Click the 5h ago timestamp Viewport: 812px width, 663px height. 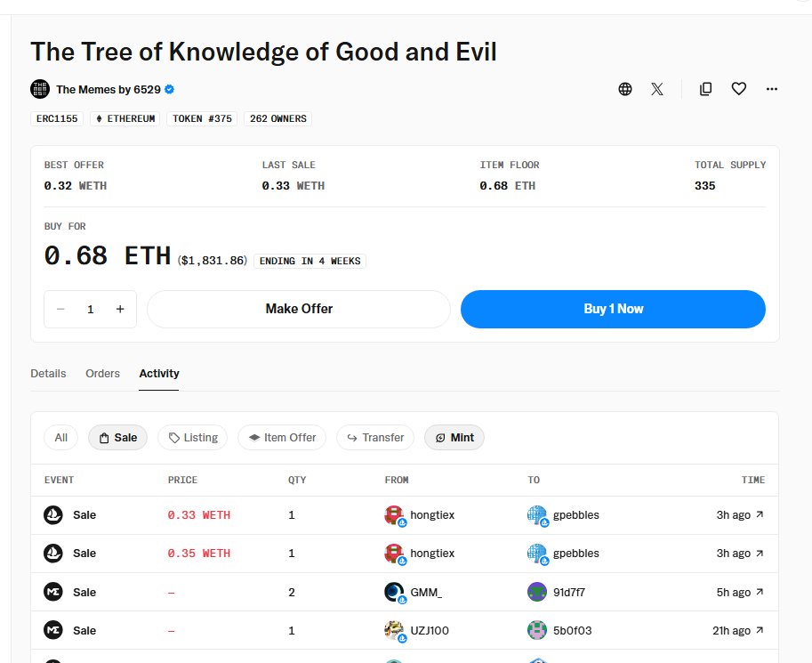pos(733,592)
